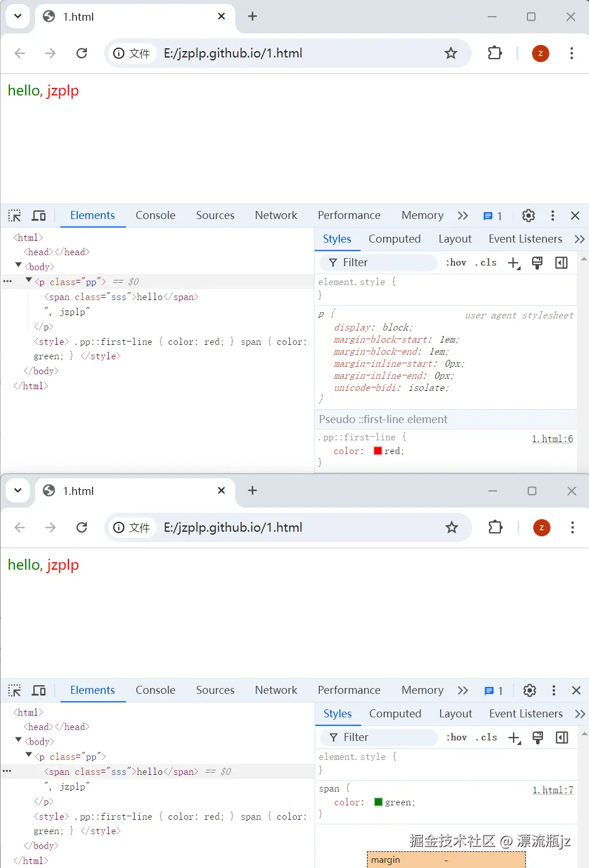Viewport: 589px width, 868px height.
Task: Open Network tab in top DevTools
Action: pyautogui.click(x=276, y=216)
